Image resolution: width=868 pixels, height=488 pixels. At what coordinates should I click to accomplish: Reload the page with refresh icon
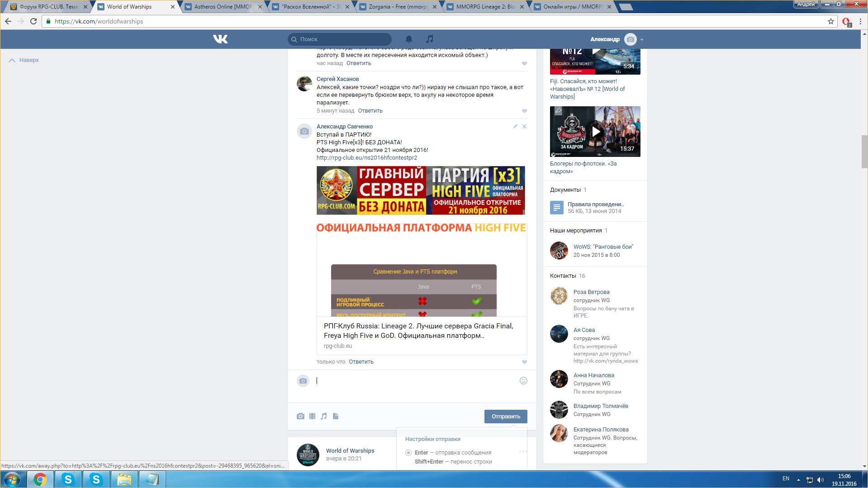click(x=33, y=21)
